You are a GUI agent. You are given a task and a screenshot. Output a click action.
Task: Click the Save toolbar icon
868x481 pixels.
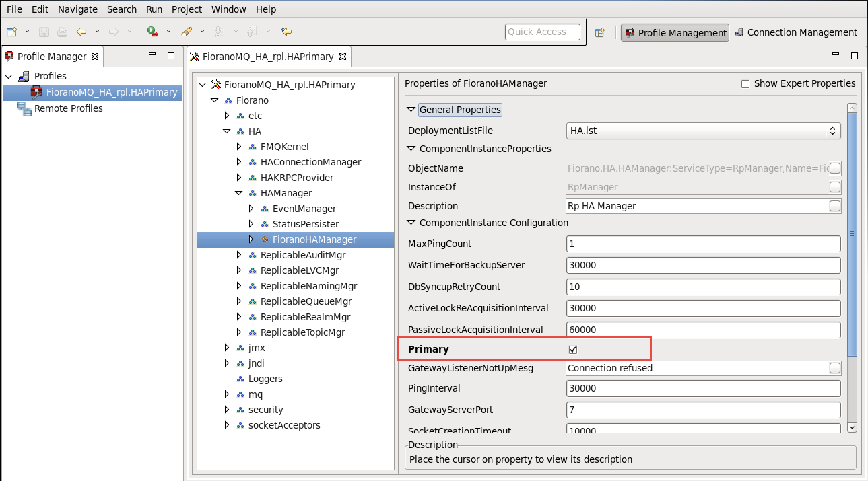(x=44, y=32)
